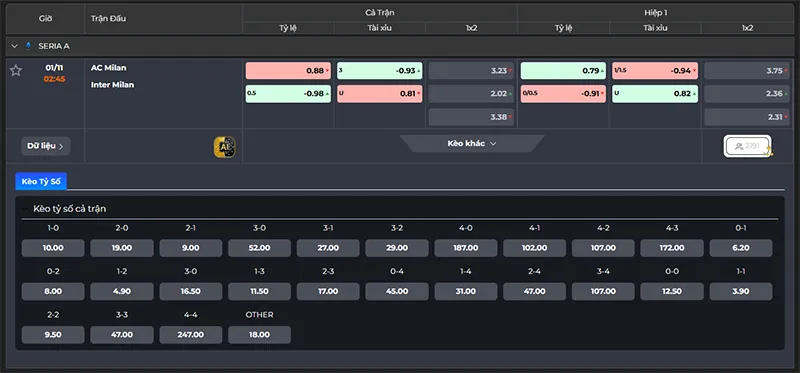Viewport: 800px width, 373px height.
Task: Bet correct score 2-2 at 9.50
Action: [x=53, y=335]
